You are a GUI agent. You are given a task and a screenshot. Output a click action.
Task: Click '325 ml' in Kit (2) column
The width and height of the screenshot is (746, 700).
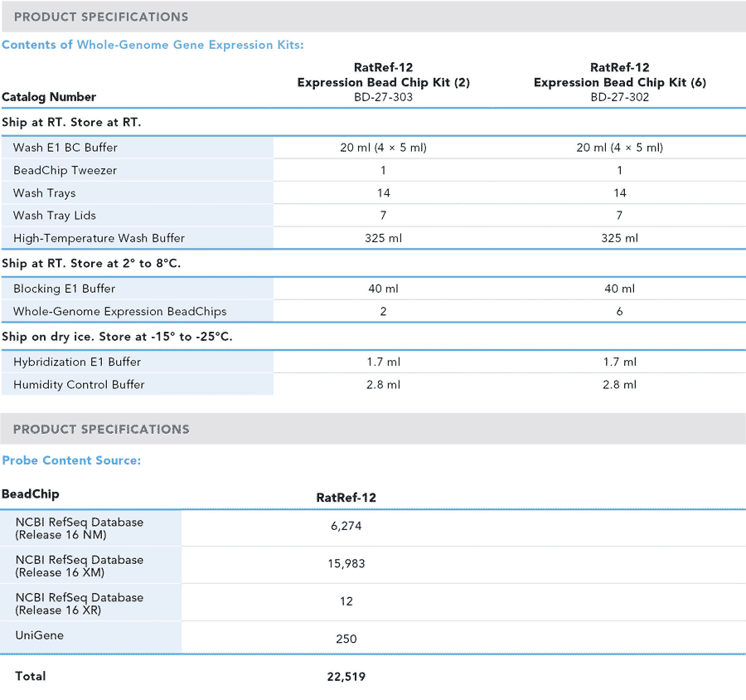coord(383,238)
